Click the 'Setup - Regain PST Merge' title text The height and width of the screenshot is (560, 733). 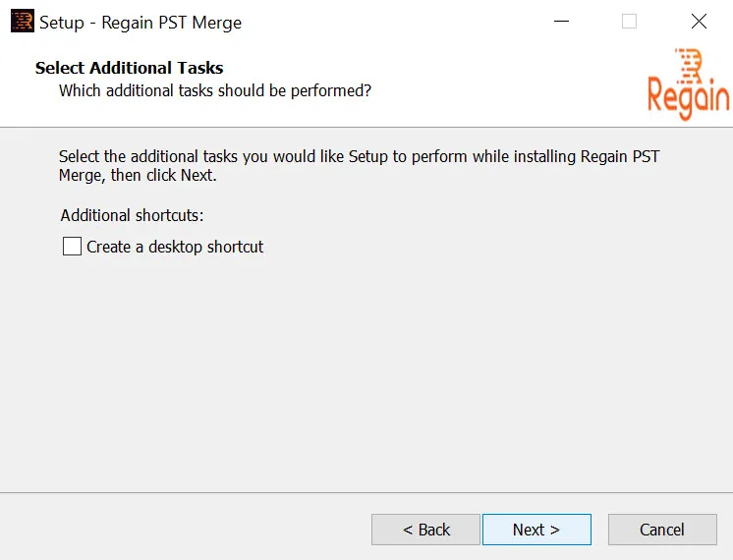141,23
